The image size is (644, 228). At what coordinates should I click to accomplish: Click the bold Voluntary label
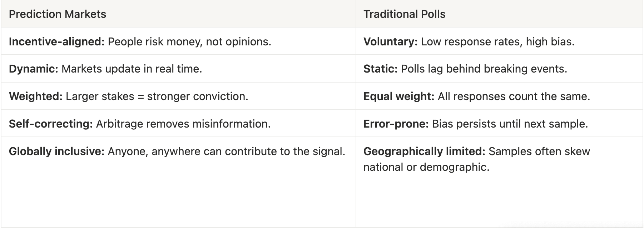[390, 42]
